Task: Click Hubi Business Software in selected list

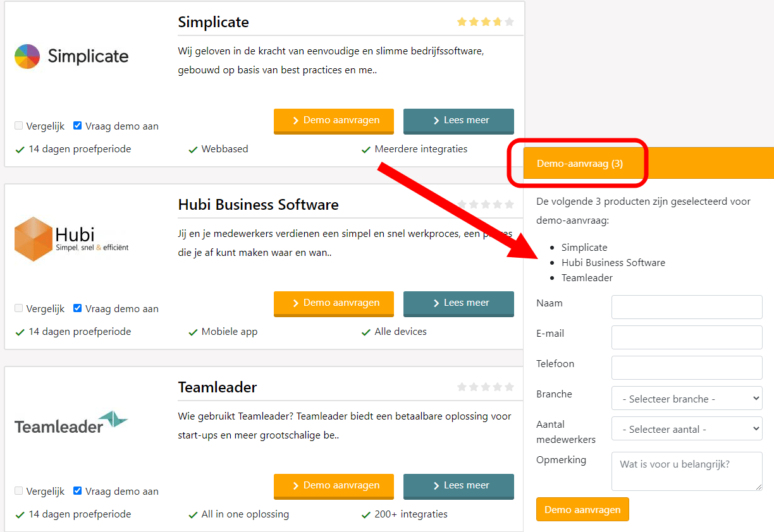Action: pos(613,262)
